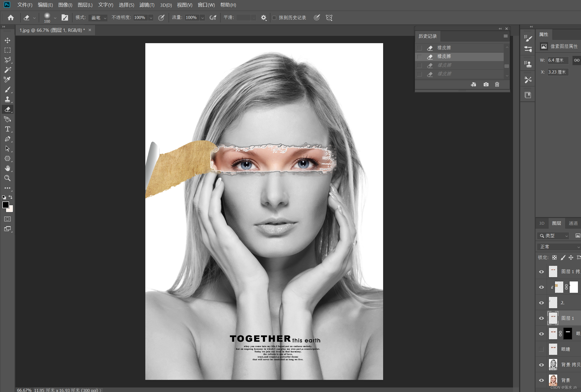This screenshot has height=392, width=581.
Task: Select the Hand tool
Action: pyautogui.click(x=7, y=168)
